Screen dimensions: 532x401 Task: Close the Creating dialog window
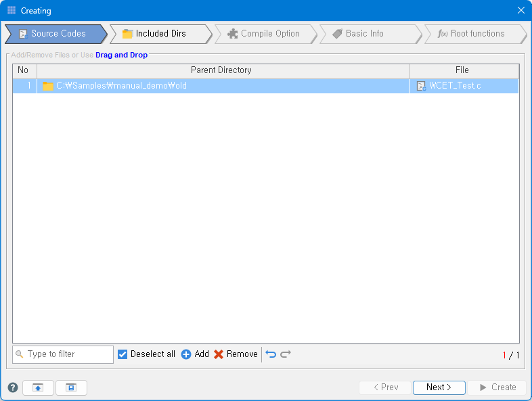[x=520, y=10]
